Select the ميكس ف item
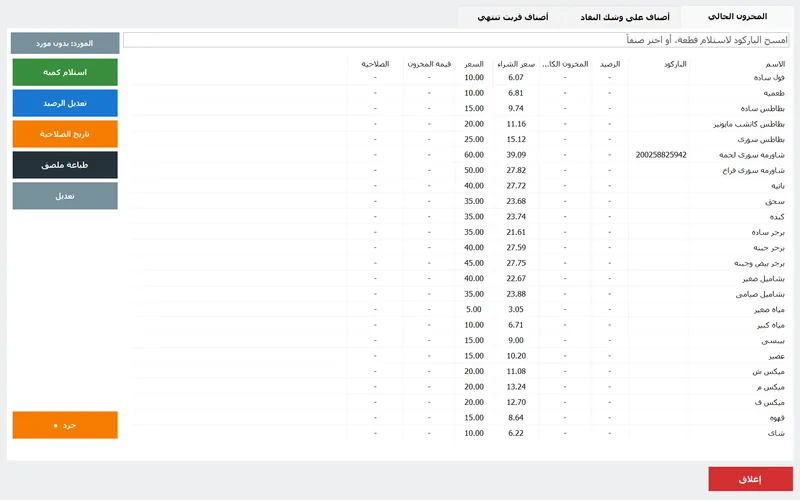 pos(769,402)
